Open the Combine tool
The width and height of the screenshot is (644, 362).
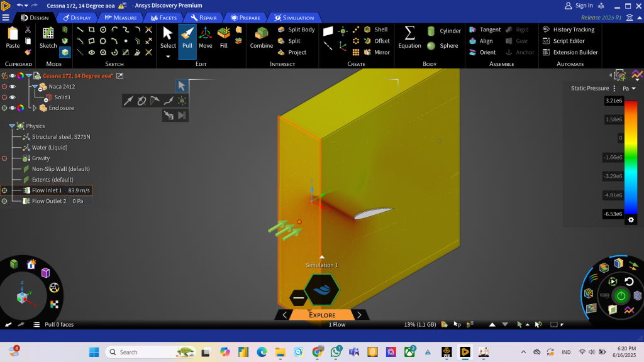261,38
